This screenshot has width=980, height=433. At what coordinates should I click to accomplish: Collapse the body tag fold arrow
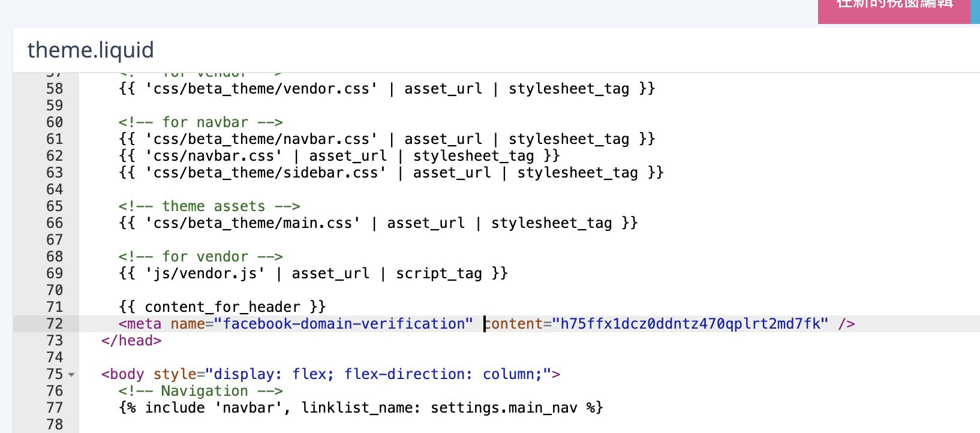[71, 375]
